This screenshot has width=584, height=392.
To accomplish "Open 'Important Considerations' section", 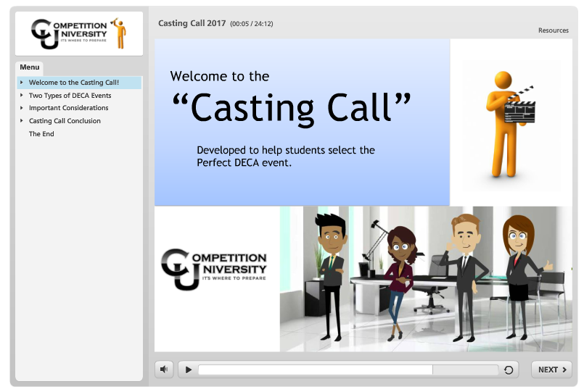I will click(x=68, y=108).
